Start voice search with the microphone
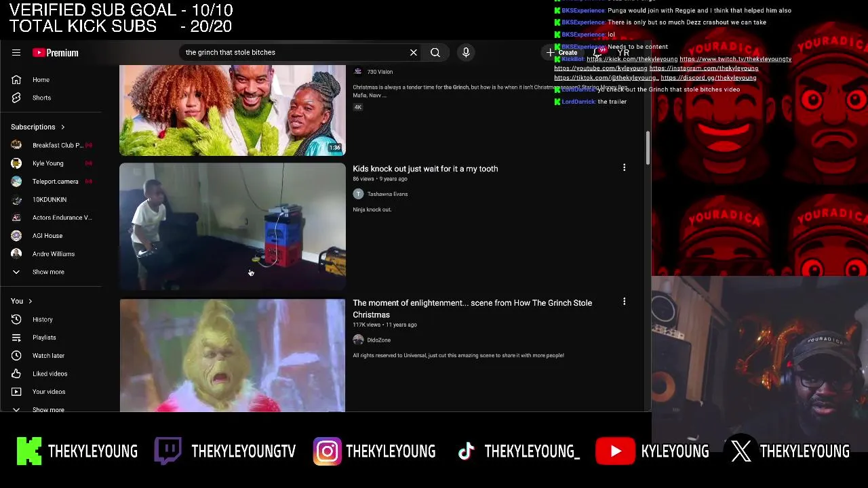Image resolution: width=868 pixels, height=488 pixels. (466, 52)
